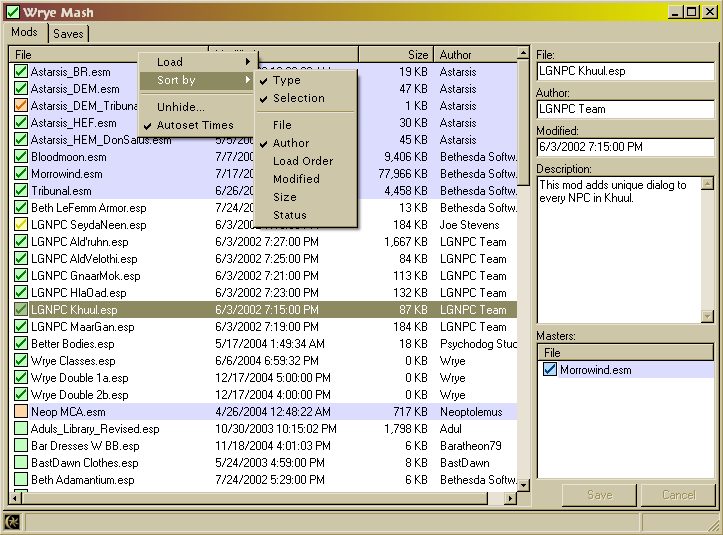Click the orange checkbox icon for Astarsis_DEM_Tribunal
Viewport: 723px width, 535px height.
(x=21, y=106)
